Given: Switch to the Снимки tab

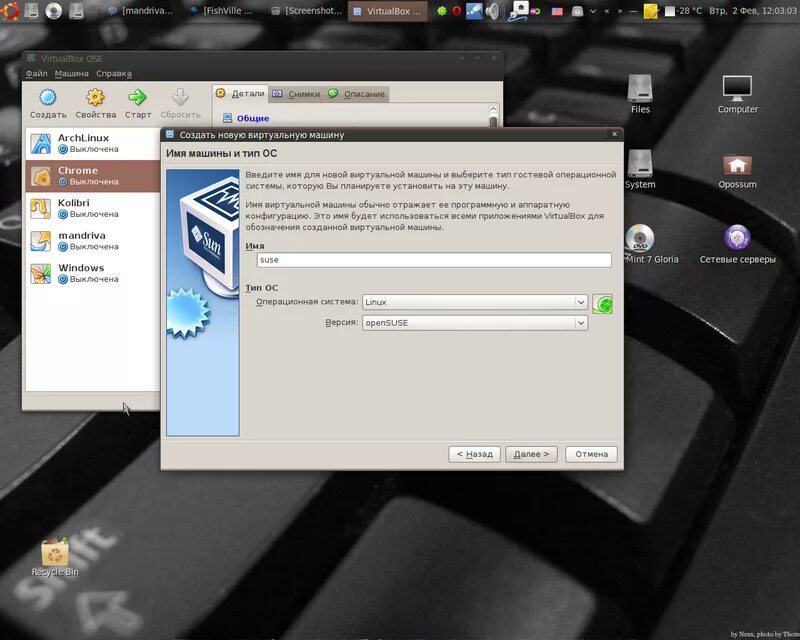Looking at the screenshot, I should click(x=296, y=94).
